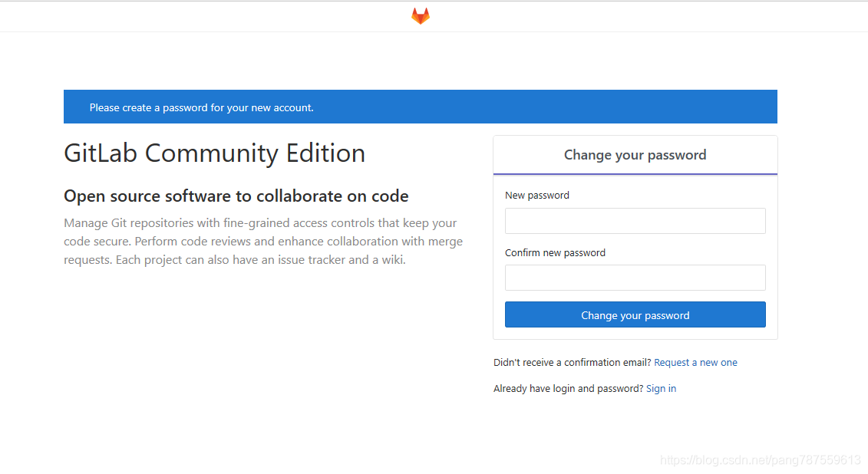This screenshot has height=474, width=868.
Task: Click the GitLab fox logo
Action: click(x=421, y=16)
